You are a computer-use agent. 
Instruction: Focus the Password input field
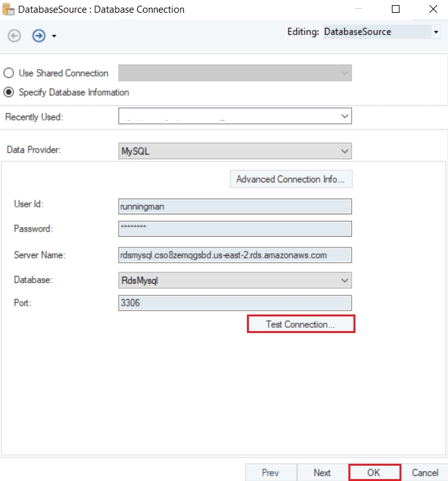(235, 228)
